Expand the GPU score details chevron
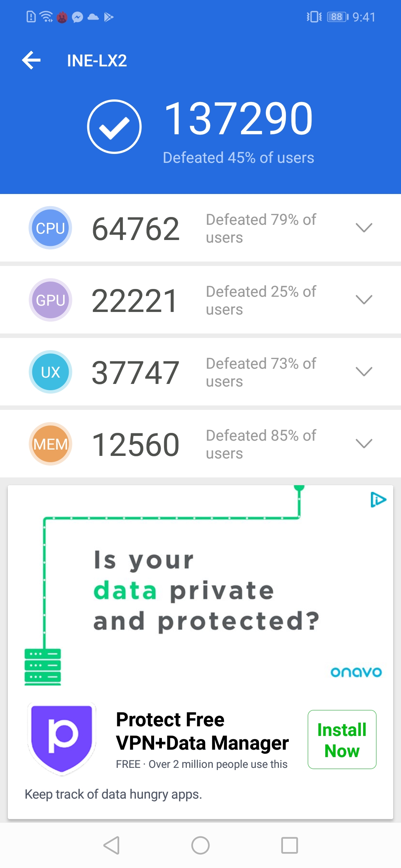 364,299
